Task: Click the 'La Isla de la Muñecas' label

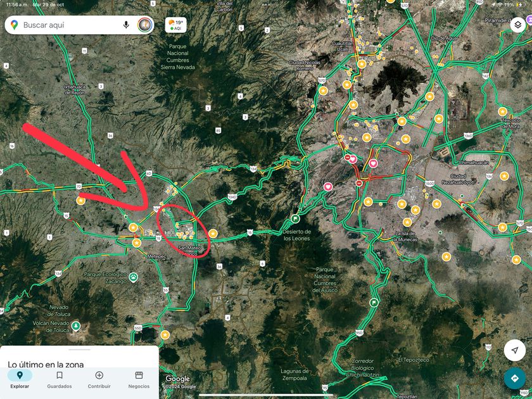Action: coord(405,236)
